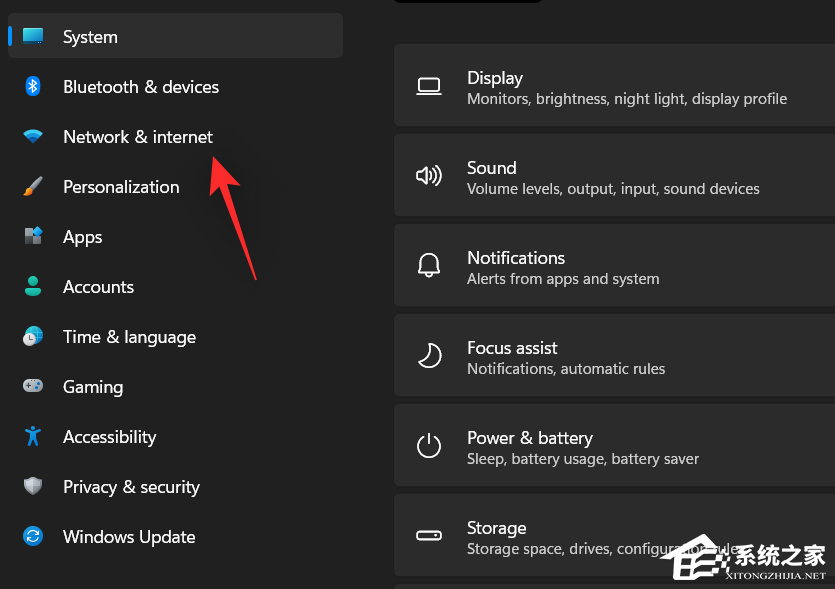Viewport: 835px width, 589px height.
Task: Click the drive icon beside Storage
Action: coord(429,536)
